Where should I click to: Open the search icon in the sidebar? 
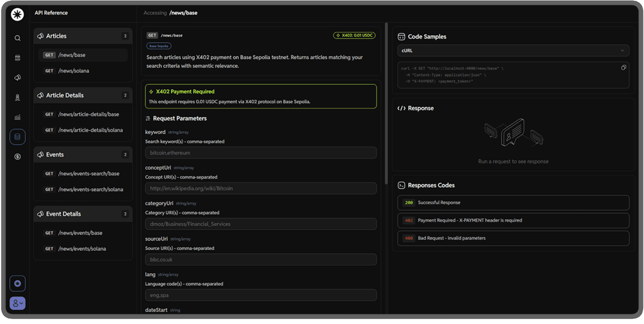tap(17, 38)
